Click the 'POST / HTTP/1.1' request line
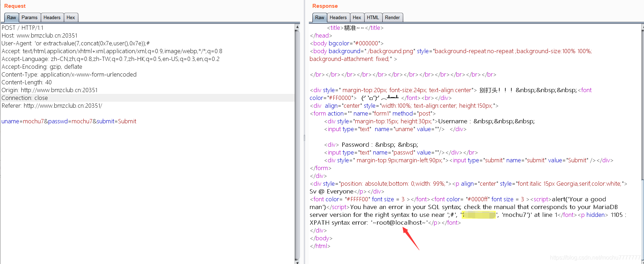Image resolution: width=644 pixels, height=264 pixels. tap(23, 28)
